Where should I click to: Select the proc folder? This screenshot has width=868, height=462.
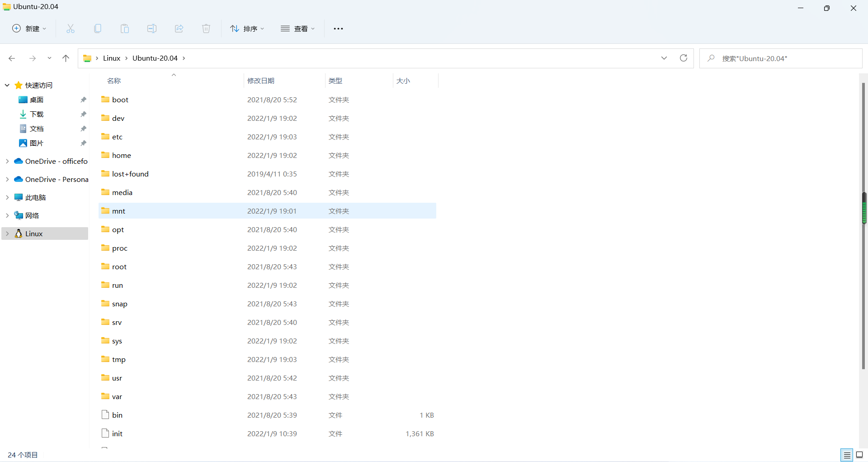coord(267,248)
